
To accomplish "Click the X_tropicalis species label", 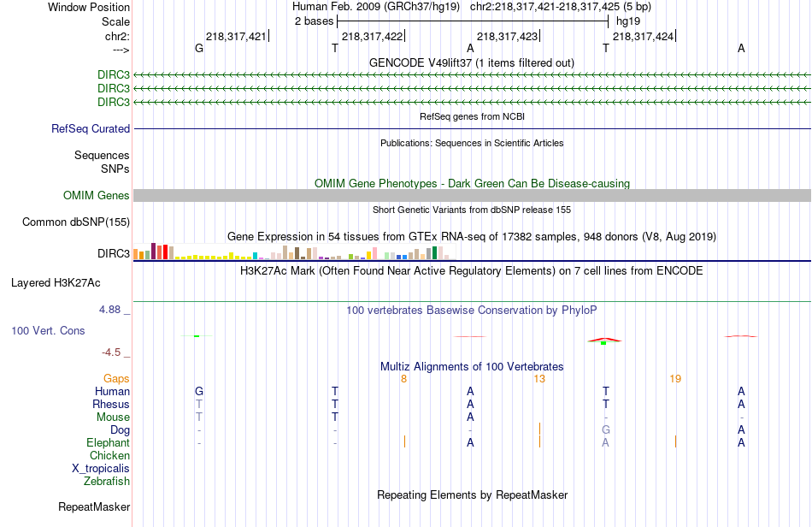I will click(101, 469).
